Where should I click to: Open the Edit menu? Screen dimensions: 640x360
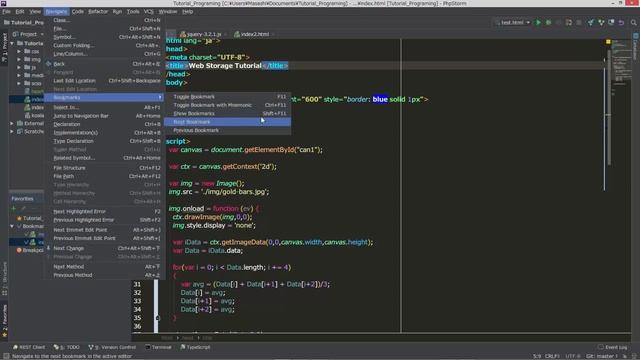20,11
